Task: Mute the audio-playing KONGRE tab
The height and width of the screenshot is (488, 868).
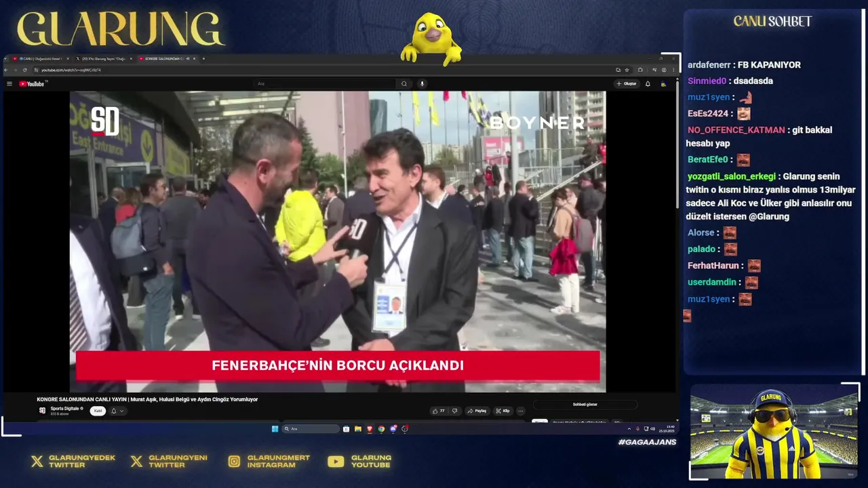Action: click(x=188, y=59)
